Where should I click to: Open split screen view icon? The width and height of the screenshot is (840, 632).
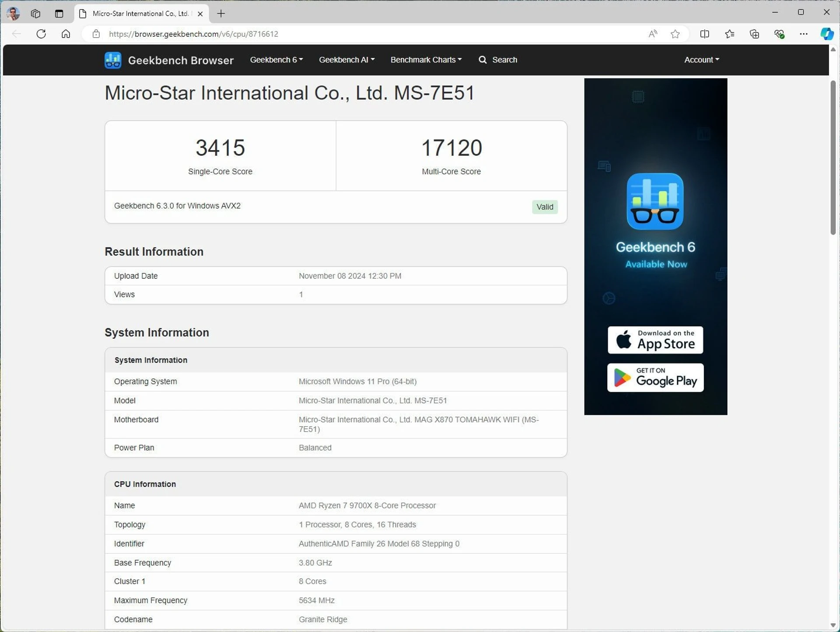point(704,34)
